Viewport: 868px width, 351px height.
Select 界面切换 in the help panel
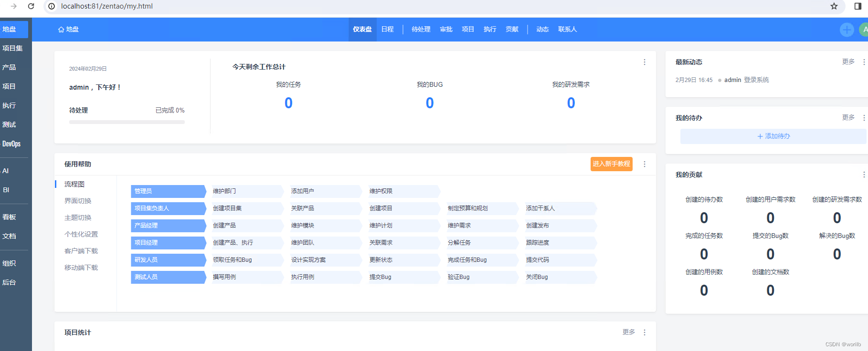(x=78, y=201)
